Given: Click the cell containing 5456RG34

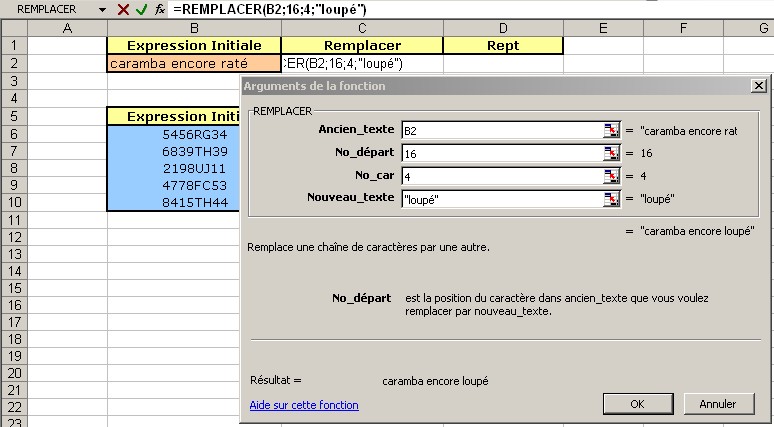Looking at the screenshot, I should (194, 134).
